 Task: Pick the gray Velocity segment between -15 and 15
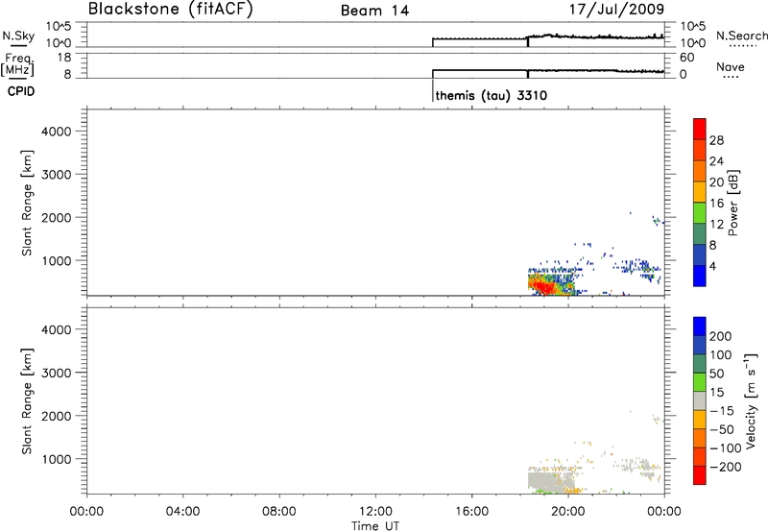[x=700, y=400]
